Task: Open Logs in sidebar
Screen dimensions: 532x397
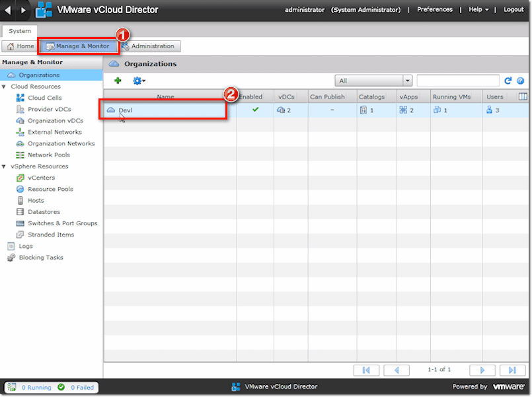Action: coord(26,246)
